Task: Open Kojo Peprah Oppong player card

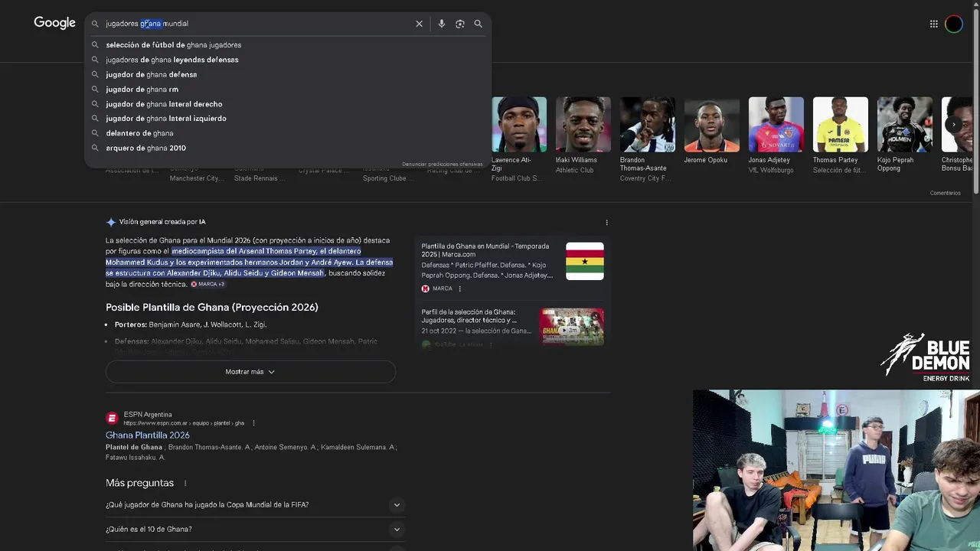Action: coord(905,135)
